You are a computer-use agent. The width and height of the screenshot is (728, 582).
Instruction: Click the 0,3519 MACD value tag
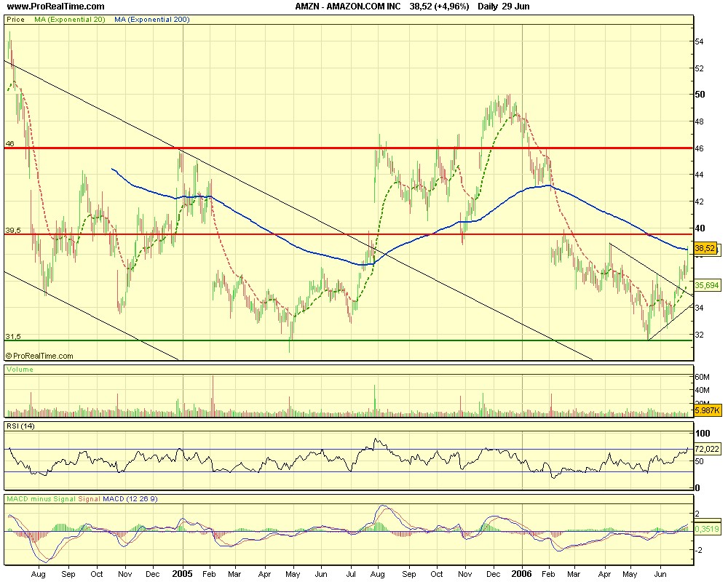pyautogui.click(x=707, y=529)
